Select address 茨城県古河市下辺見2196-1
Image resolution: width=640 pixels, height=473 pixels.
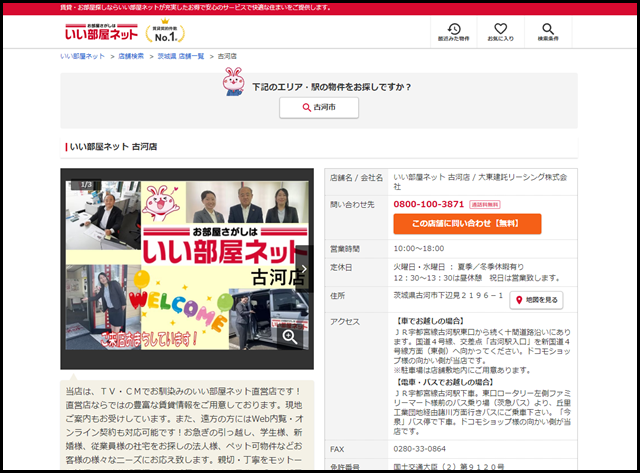(448, 295)
